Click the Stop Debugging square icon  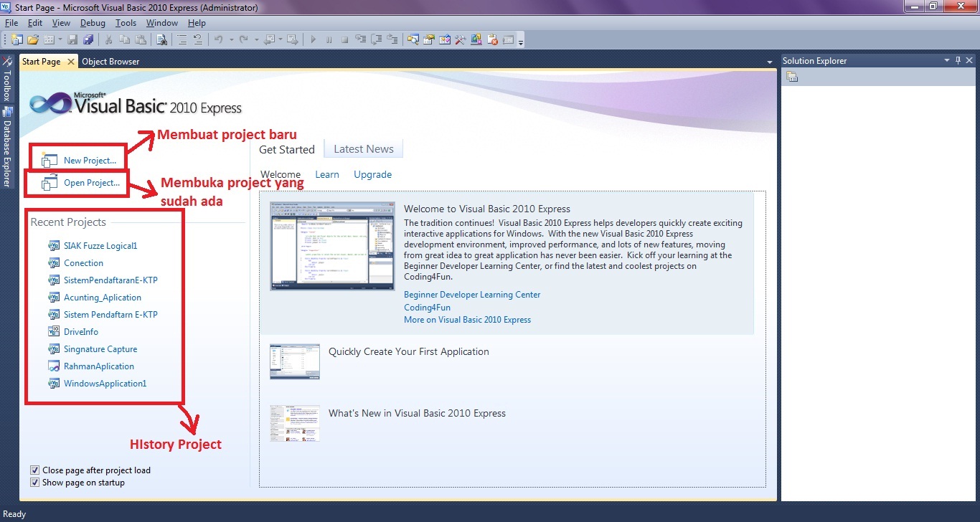pyautogui.click(x=344, y=39)
